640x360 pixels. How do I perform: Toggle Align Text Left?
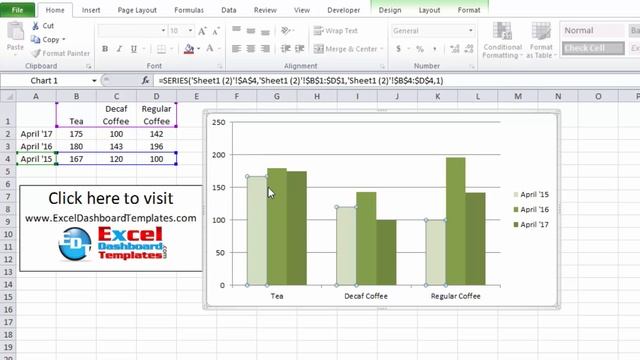point(236,49)
